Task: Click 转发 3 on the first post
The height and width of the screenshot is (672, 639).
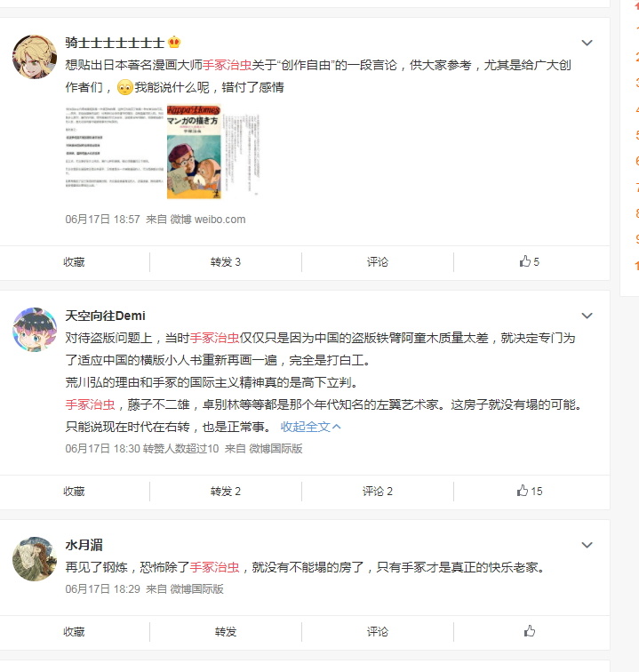Action: pyautogui.click(x=226, y=262)
